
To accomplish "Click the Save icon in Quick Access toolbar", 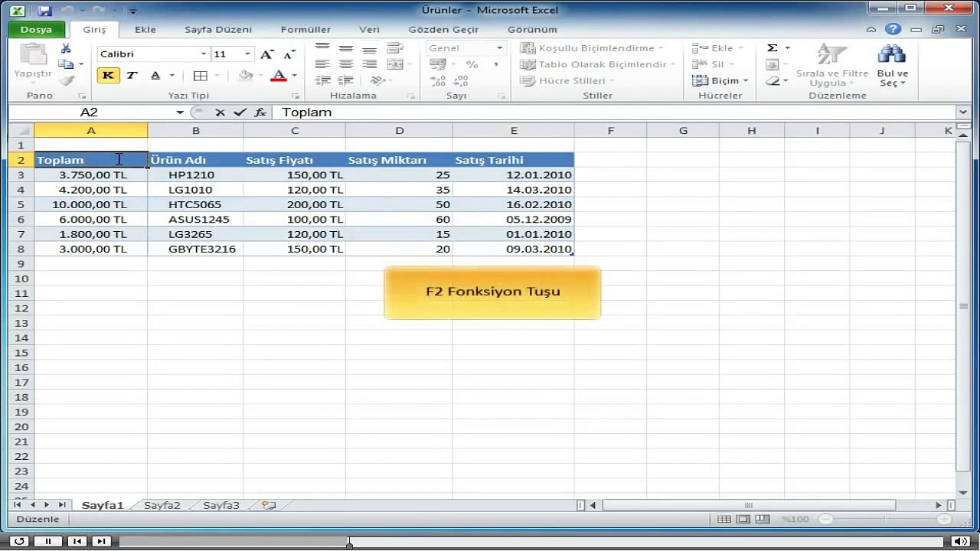I will [x=44, y=11].
